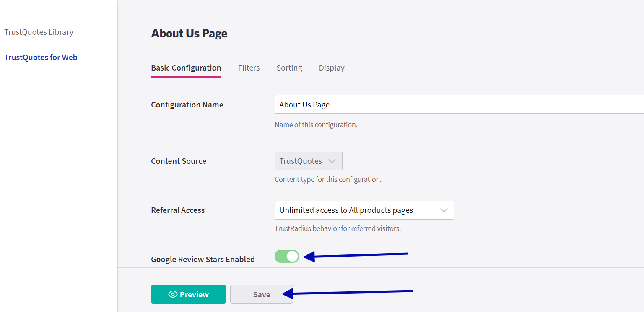Screen dimensions: 644x312
Task: Open the Content Source TrustQuotes dropdown
Action: tap(309, 161)
